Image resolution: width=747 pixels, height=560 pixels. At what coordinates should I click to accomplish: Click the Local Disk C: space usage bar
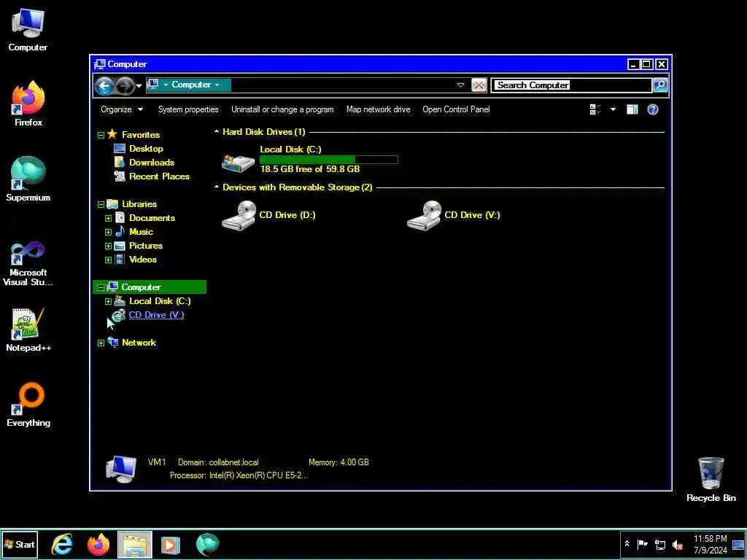click(x=329, y=160)
